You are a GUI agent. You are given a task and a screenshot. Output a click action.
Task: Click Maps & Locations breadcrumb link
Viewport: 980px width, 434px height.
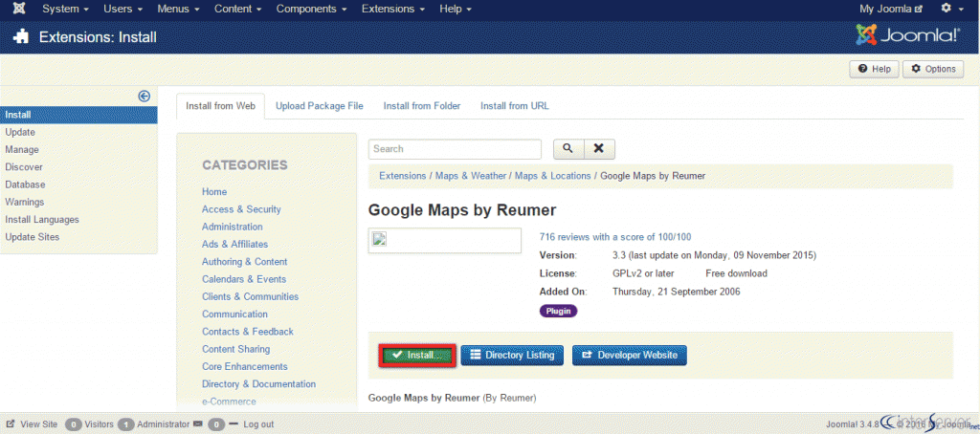click(x=552, y=176)
